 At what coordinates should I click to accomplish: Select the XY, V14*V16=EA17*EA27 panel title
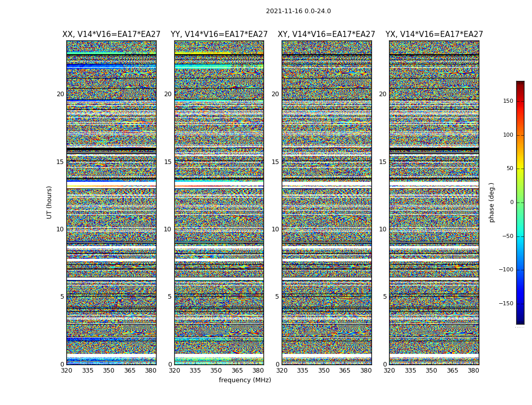[x=326, y=34]
